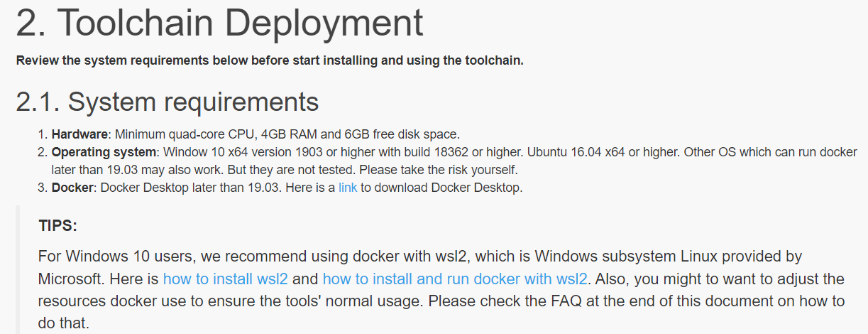Image resolution: width=868 pixels, height=334 pixels.
Task: Click the "2. Toolchain Deployment" heading
Action: pos(219,23)
